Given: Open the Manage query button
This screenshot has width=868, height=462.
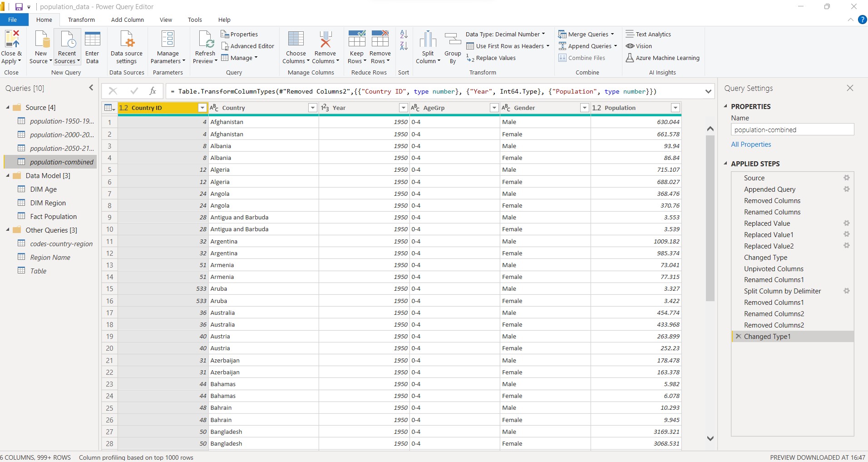Looking at the screenshot, I should coord(239,58).
